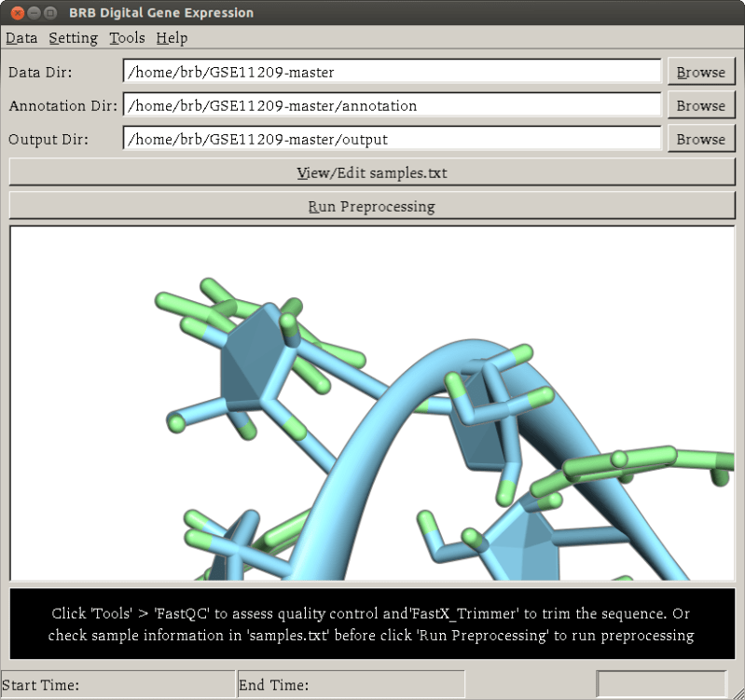The height and width of the screenshot is (700, 745).
Task: Click the Output Dir path field
Action: click(392, 139)
